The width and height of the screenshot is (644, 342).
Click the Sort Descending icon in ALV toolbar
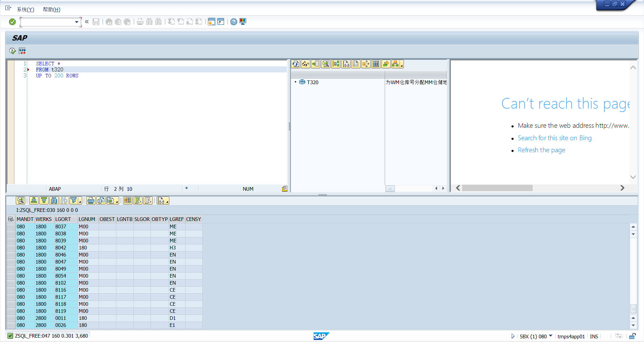pyautogui.click(x=44, y=201)
